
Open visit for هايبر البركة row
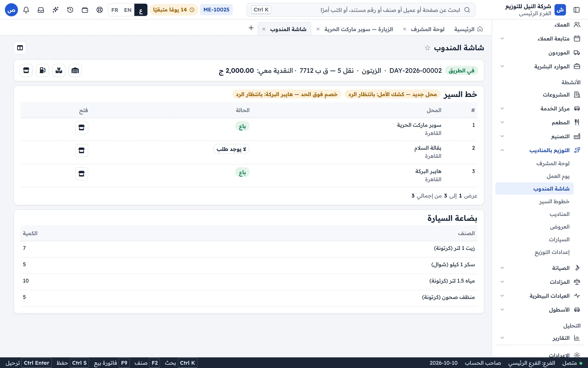[82, 174]
